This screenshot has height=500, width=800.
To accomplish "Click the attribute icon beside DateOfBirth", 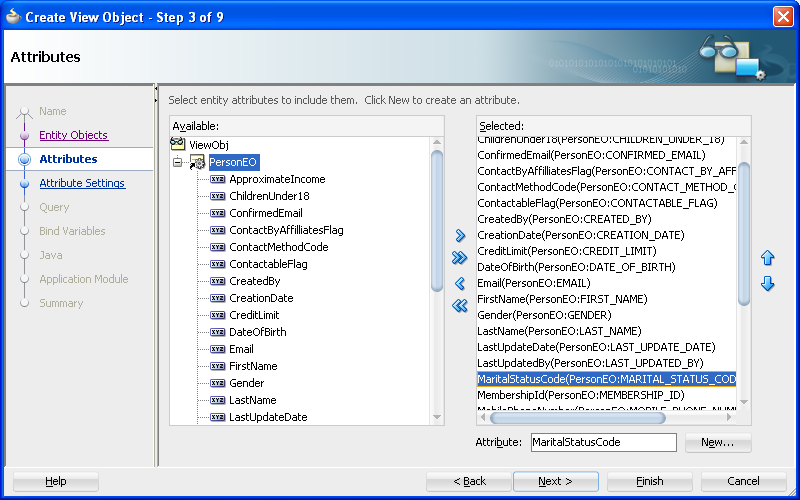I will [218, 332].
